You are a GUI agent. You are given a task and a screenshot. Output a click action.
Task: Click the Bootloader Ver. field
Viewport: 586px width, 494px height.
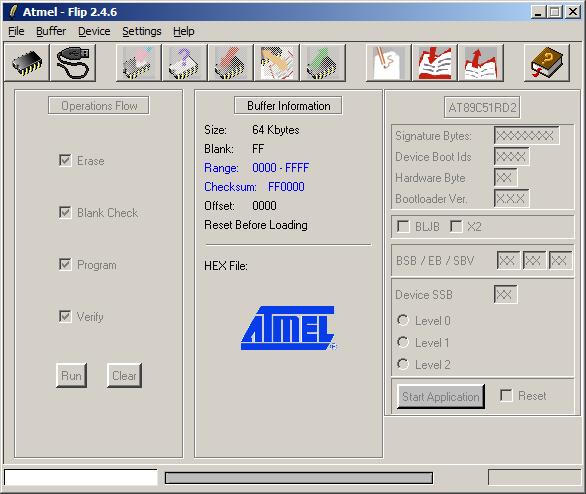[x=512, y=198]
